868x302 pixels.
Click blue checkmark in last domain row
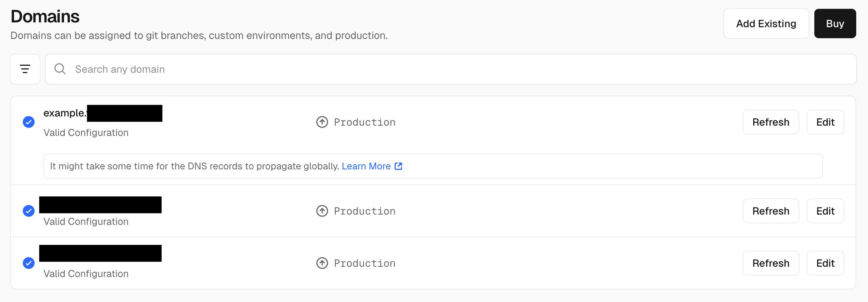click(29, 263)
